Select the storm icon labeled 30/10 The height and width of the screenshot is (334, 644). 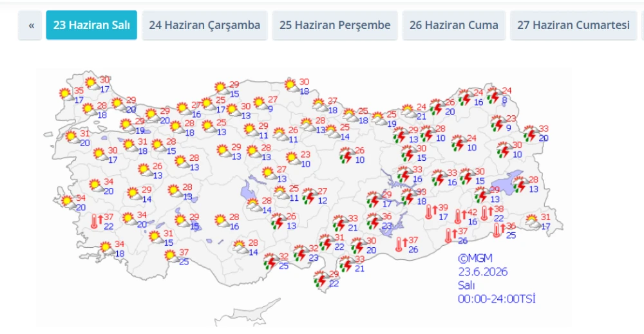(504, 150)
